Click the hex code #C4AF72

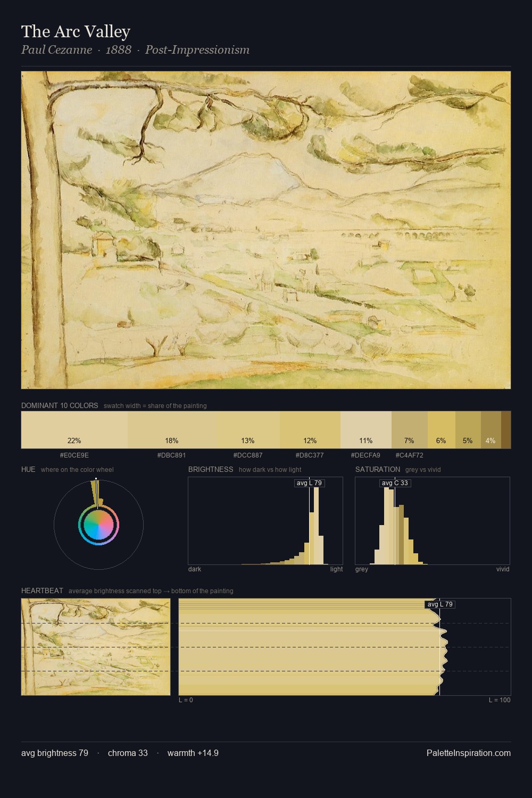[410, 455]
